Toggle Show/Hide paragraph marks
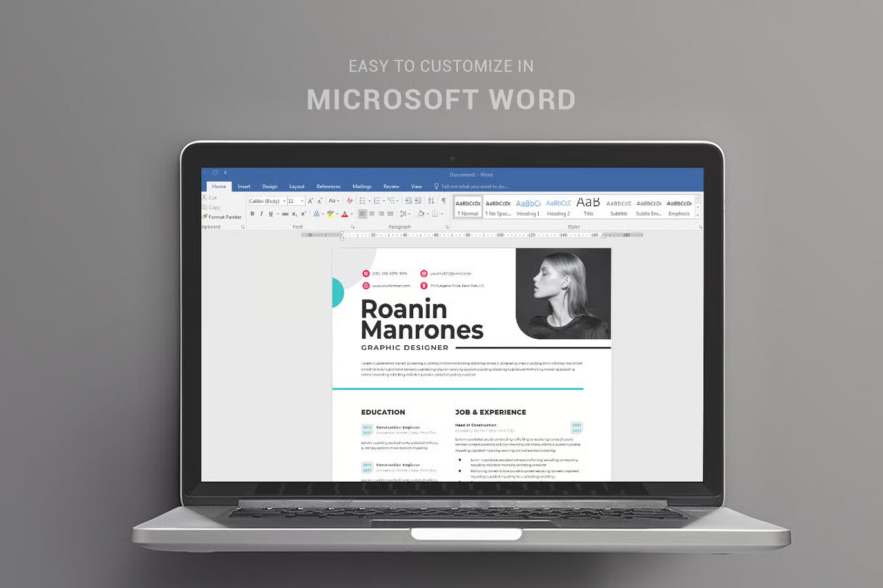 [x=443, y=201]
